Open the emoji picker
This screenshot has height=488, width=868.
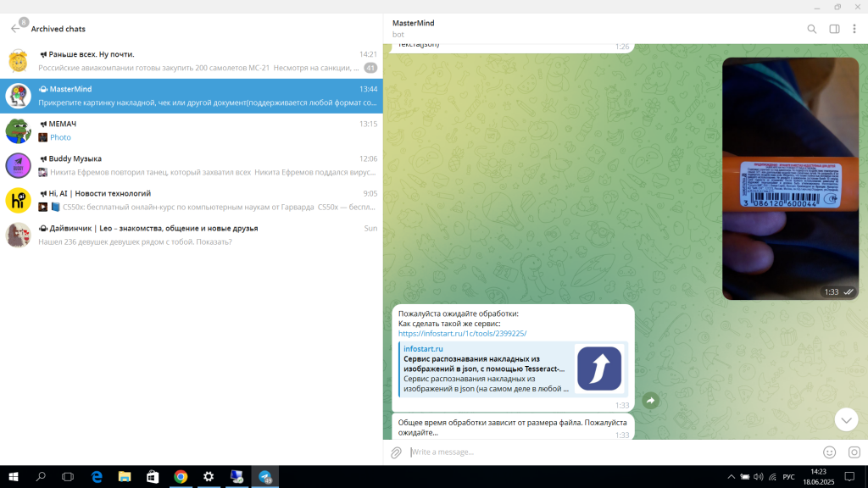(x=829, y=452)
